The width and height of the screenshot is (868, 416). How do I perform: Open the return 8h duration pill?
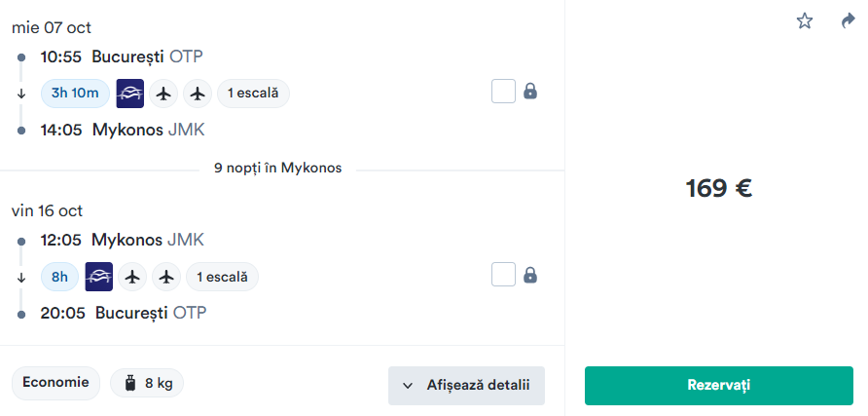click(x=59, y=277)
